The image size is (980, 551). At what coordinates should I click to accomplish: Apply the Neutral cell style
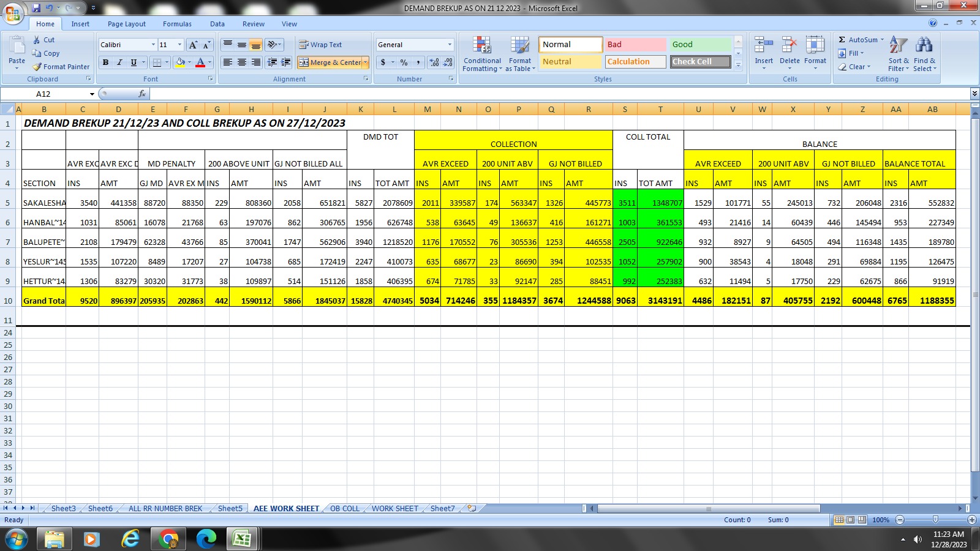pyautogui.click(x=570, y=62)
